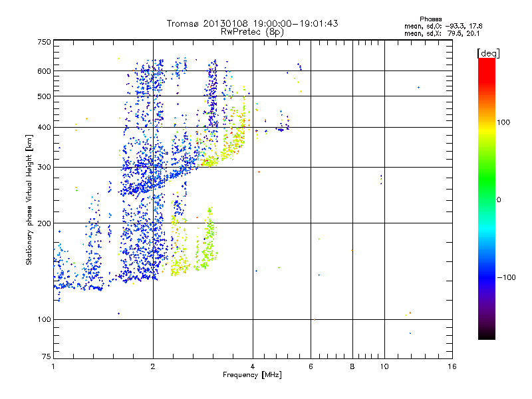Viewport: 532px width, 399px height.
Task: Click the x-axis '1' tick label
Action: [x=53, y=366]
